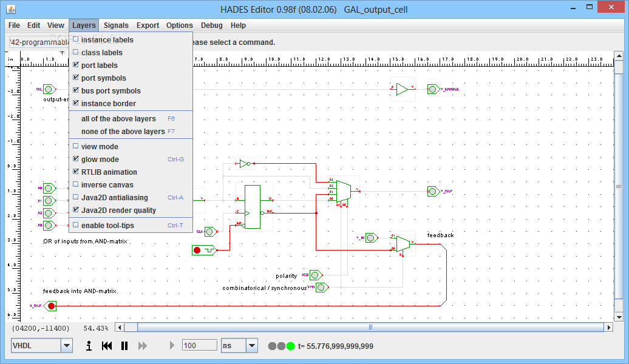Toggle the polarity input pin
Image resolution: width=629 pixels, height=364 pixels.
[x=316, y=275]
